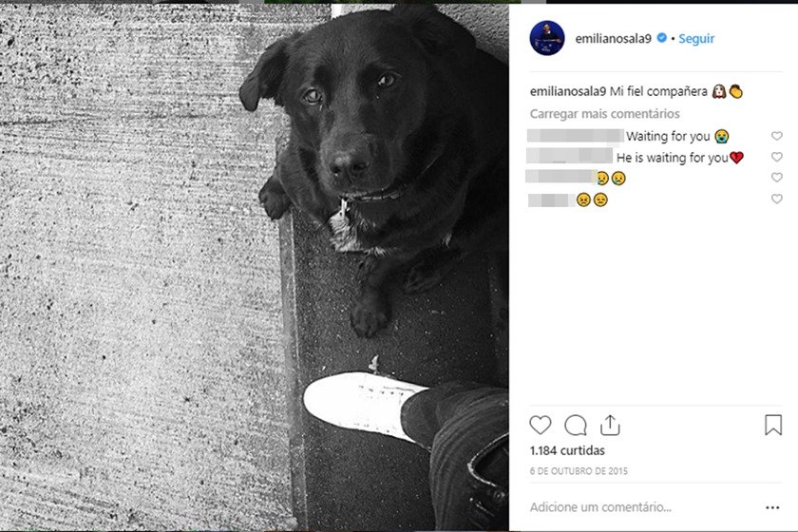Open comments via the speech bubble icon

(575, 425)
